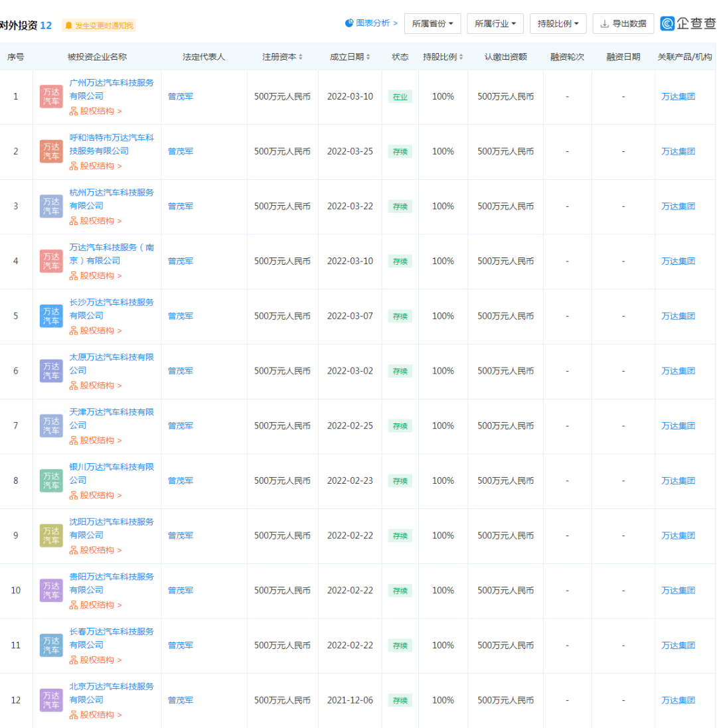Open 广州万达汽车科技服务有限公司 company link

[112, 89]
